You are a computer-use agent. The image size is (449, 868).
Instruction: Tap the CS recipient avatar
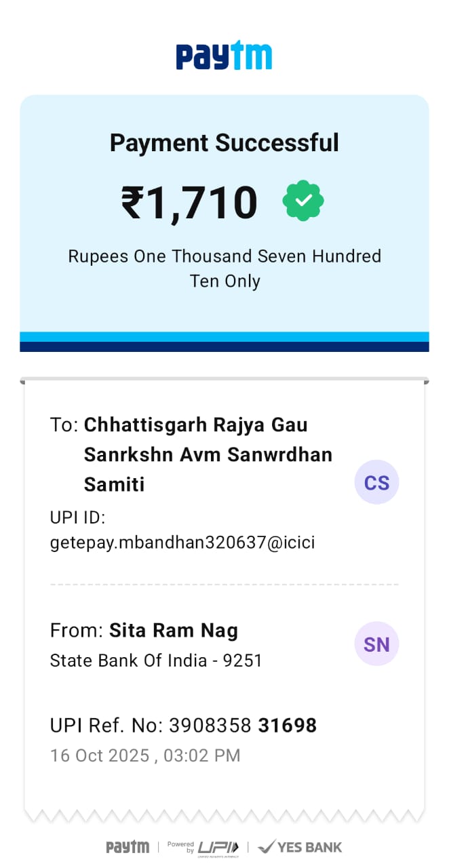[x=376, y=483]
